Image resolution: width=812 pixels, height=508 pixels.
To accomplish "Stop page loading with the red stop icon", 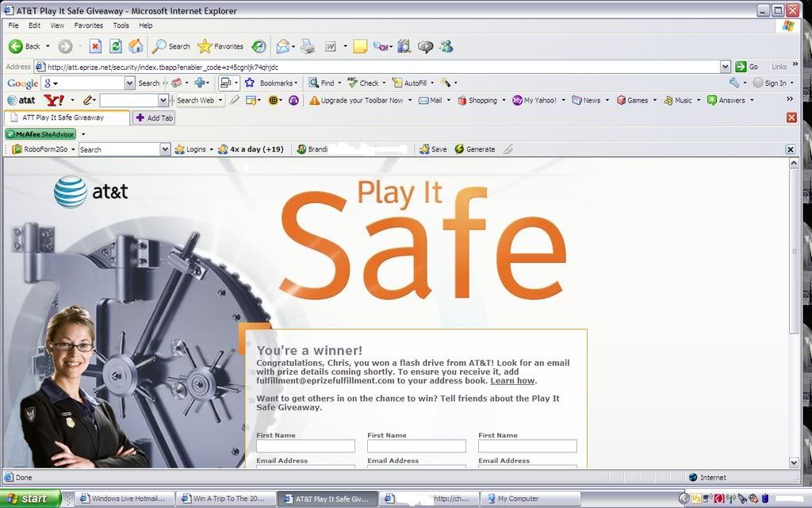I will tap(94, 46).
